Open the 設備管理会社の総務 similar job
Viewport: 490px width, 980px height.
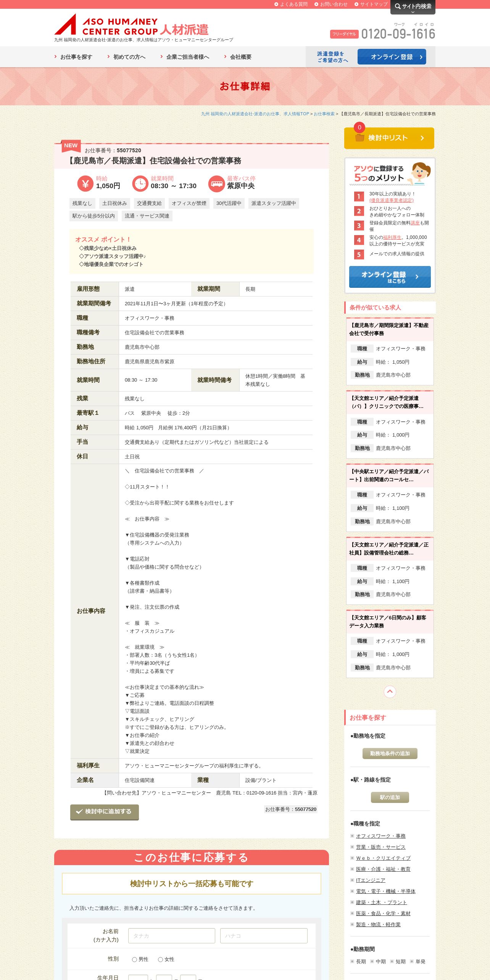pyautogui.click(x=390, y=549)
